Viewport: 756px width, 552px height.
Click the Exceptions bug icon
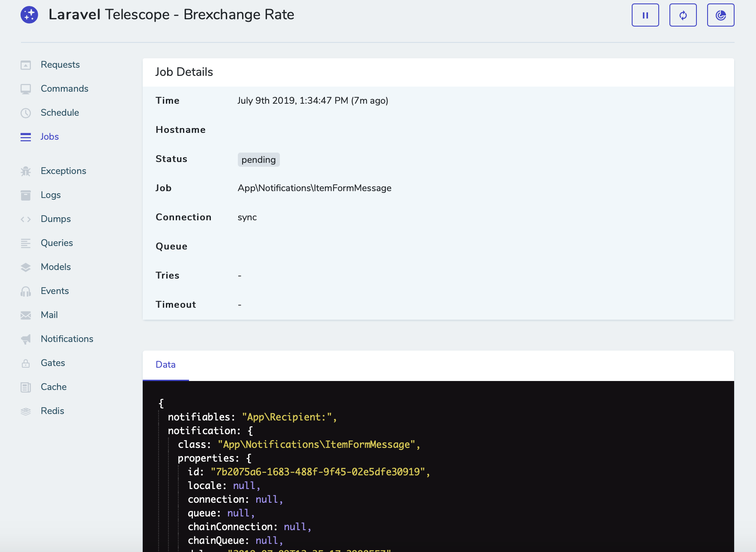coord(26,171)
